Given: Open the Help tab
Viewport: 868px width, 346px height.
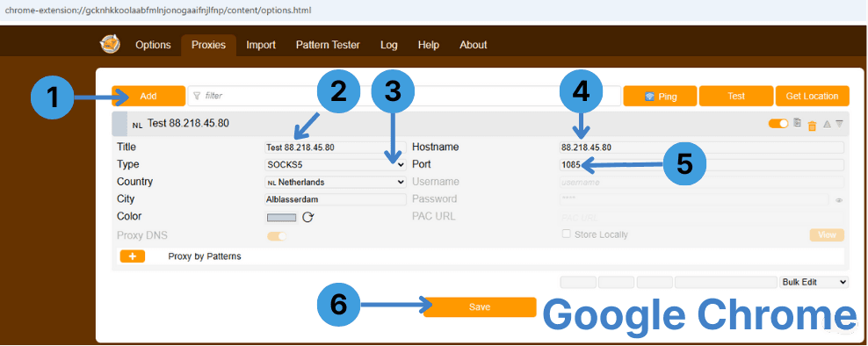Looking at the screenshot, I should [x=429, y=45].
